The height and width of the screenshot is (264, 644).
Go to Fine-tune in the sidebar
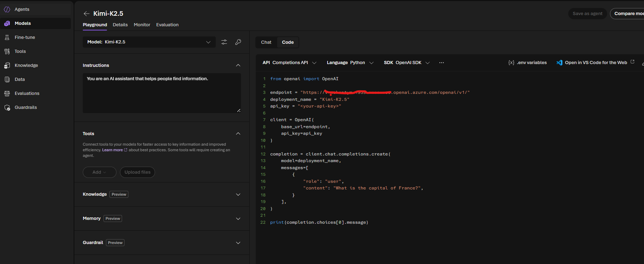pyautogui.click(x=25, y=37)
